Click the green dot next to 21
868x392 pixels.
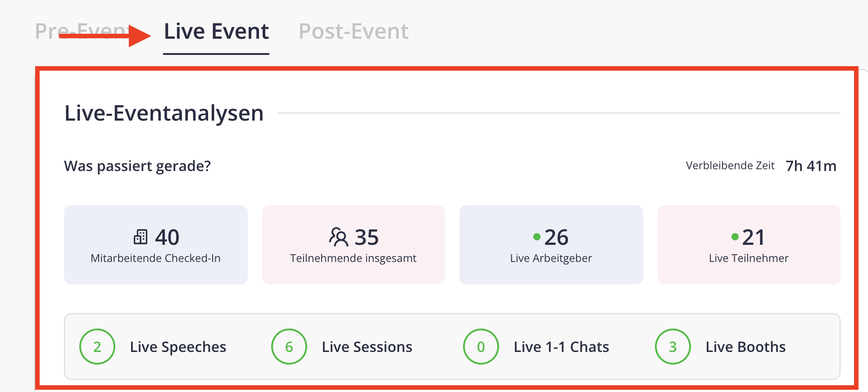(735, 237)
